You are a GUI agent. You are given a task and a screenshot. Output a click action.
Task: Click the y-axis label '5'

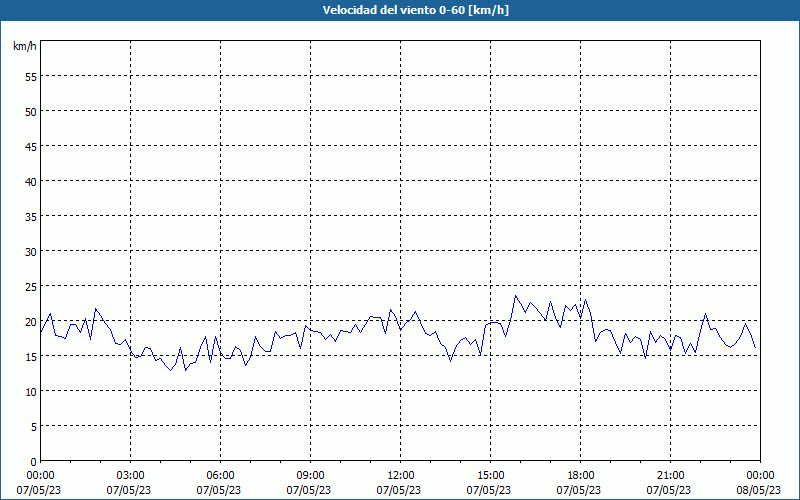point(34,427)
